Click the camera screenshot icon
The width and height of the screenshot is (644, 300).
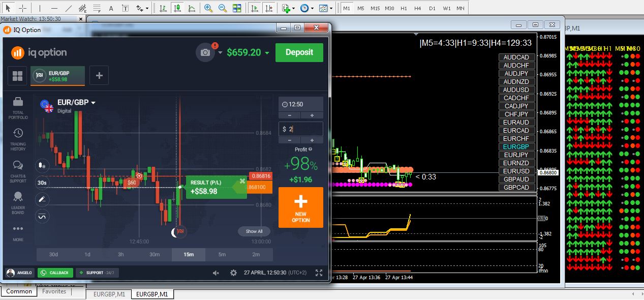pos(205,52)
